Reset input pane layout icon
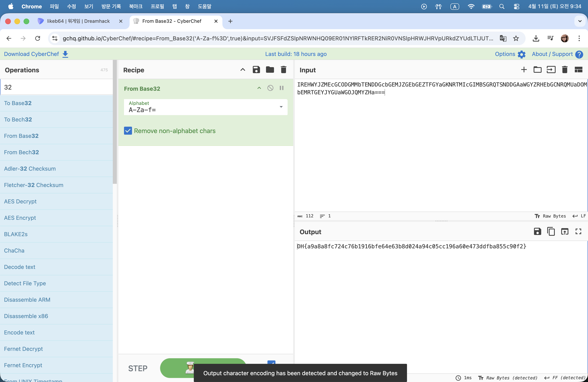 [578, 70]
